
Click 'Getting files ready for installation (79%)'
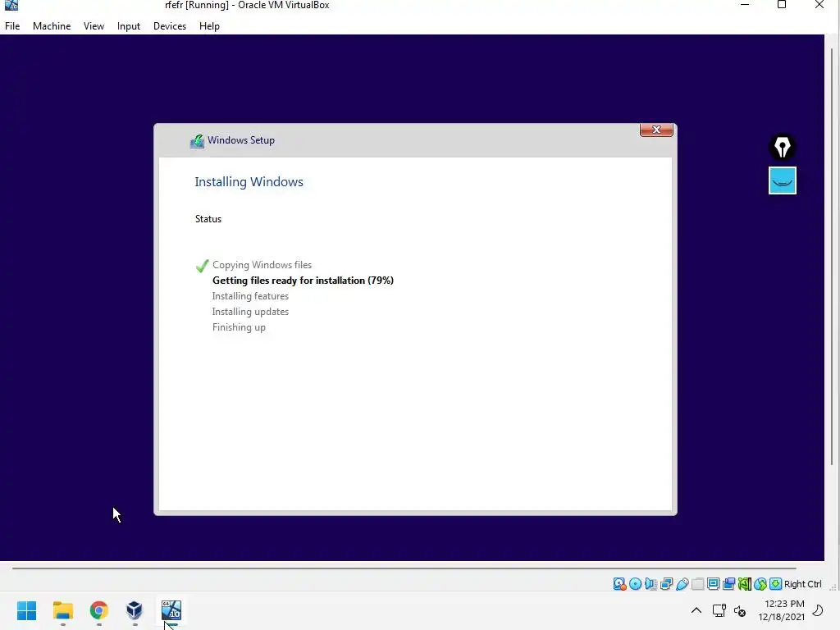[x=304, y=281]
